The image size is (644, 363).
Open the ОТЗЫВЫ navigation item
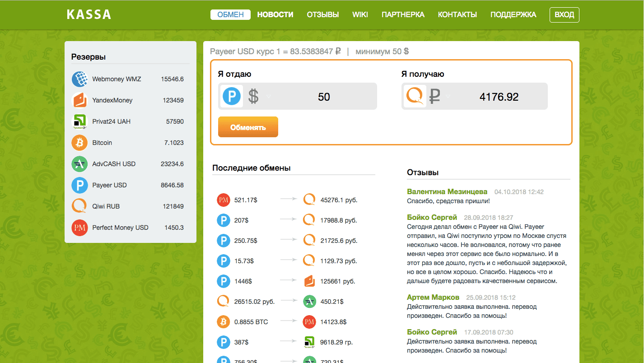click(322, 14)
